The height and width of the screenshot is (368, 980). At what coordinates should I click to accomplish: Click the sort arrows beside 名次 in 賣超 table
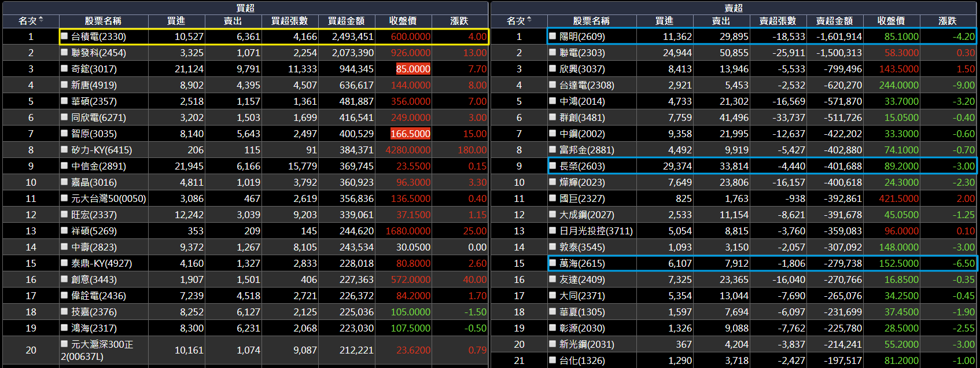coord(529,20)
